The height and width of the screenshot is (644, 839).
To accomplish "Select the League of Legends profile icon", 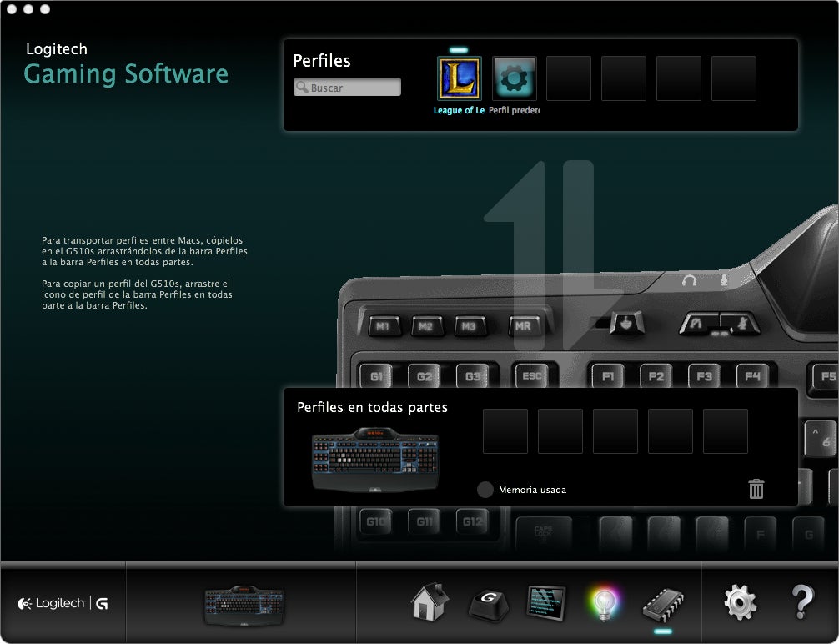I will [459, 78].
